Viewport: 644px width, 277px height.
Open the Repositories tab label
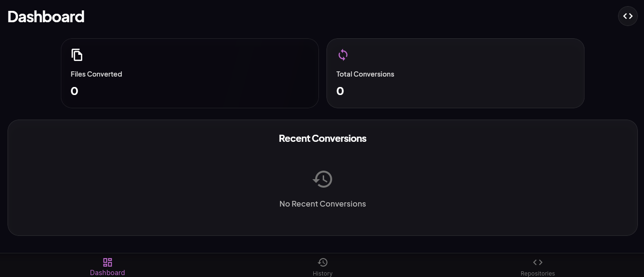point(538,273)
